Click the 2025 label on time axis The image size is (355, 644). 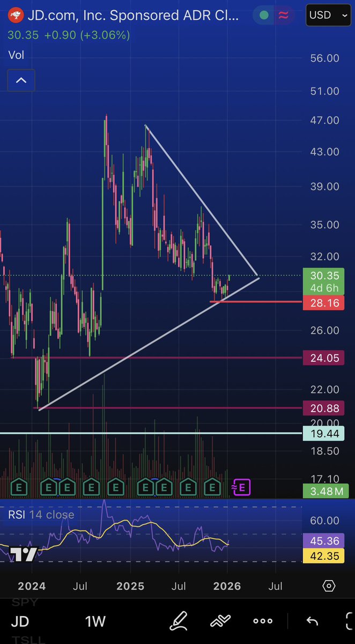click(130, 586)
